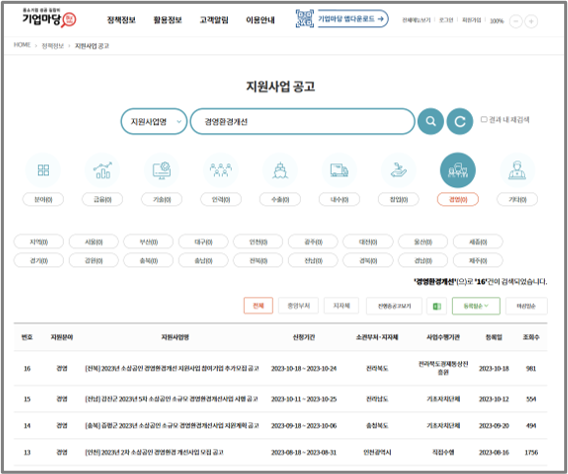
Task: Open the row 16 전북 announcement title
Action: [172, 368]
